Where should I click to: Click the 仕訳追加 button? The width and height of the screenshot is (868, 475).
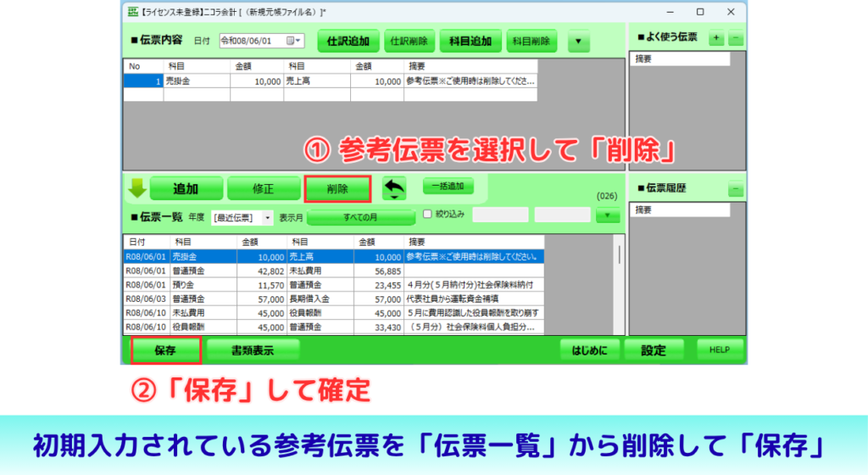(348, 41)
